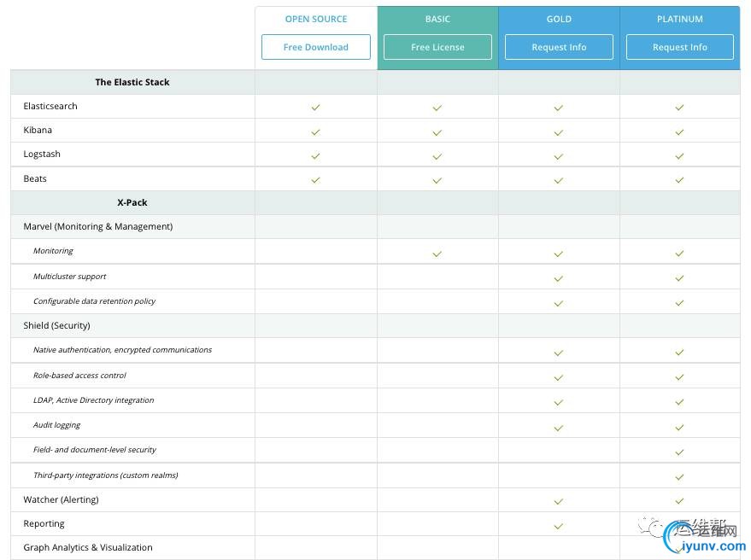751x560 pixels.
Task: Click the Multicluster support label
Action: (69, 277)
